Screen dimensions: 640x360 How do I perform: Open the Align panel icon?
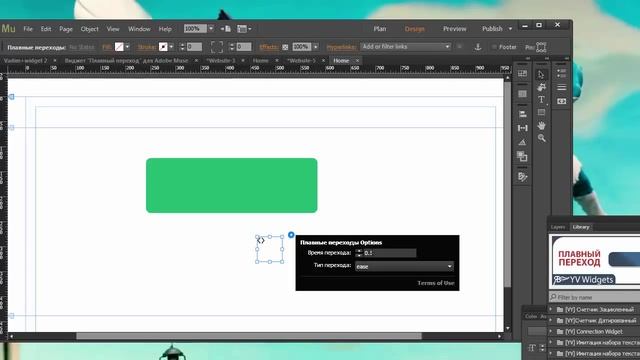(x=522, y=114)
